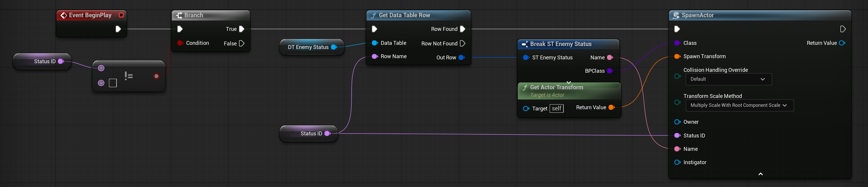Screen dimensions: 868x187
Task: Collapse the SpawnActor advanced pins arrow
Action: (x=761, y=174)
